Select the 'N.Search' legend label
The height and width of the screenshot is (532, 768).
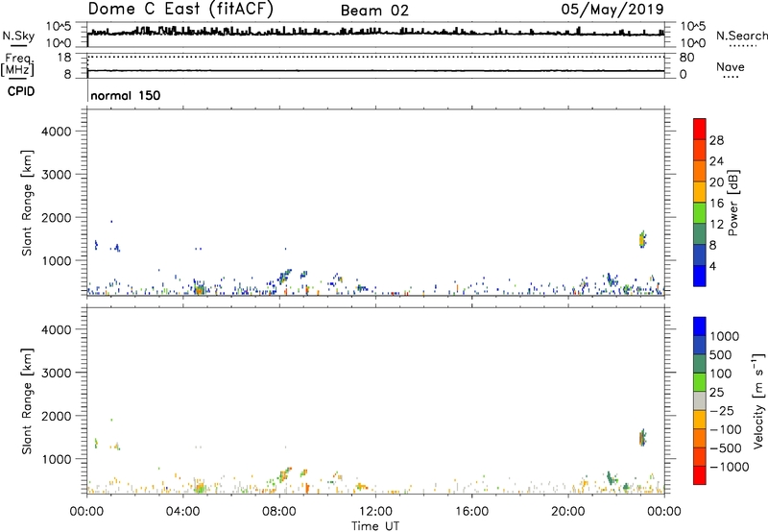741,36
